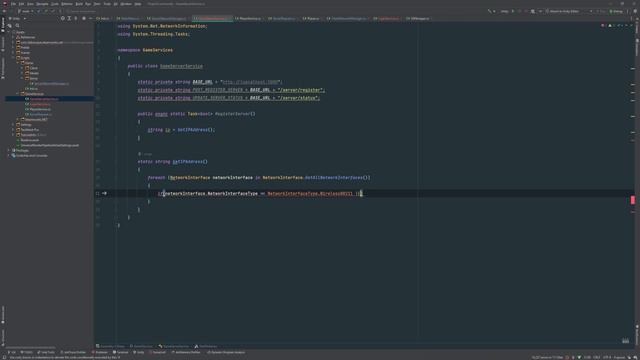Open the TODO tool window at the bottom
Image resolution: width=640 pixels, height=360 pixels.
[x=27, y=352]
